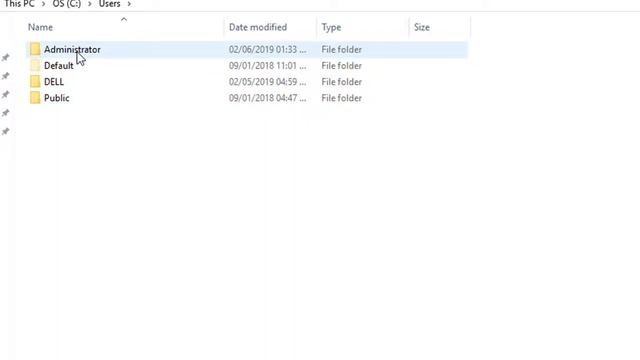Click Users in address breadcrumb
The height and width of the screenshot is (360, 640).
pos(109,4)
